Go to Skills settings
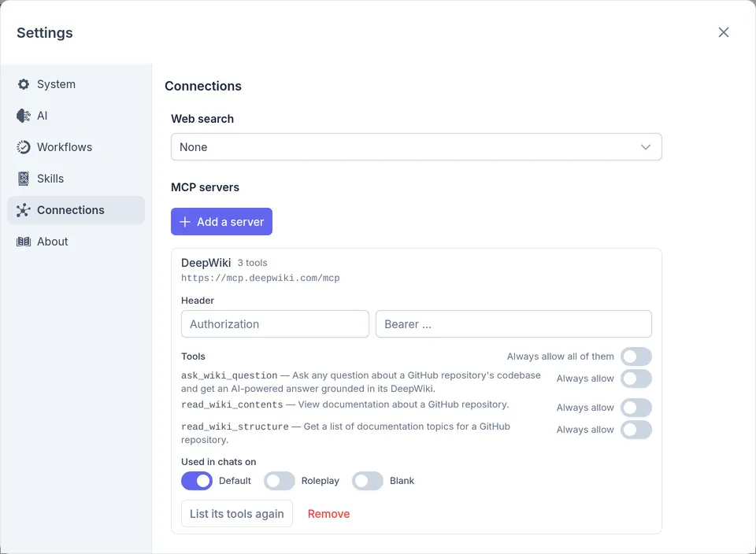 click(76, 179)
